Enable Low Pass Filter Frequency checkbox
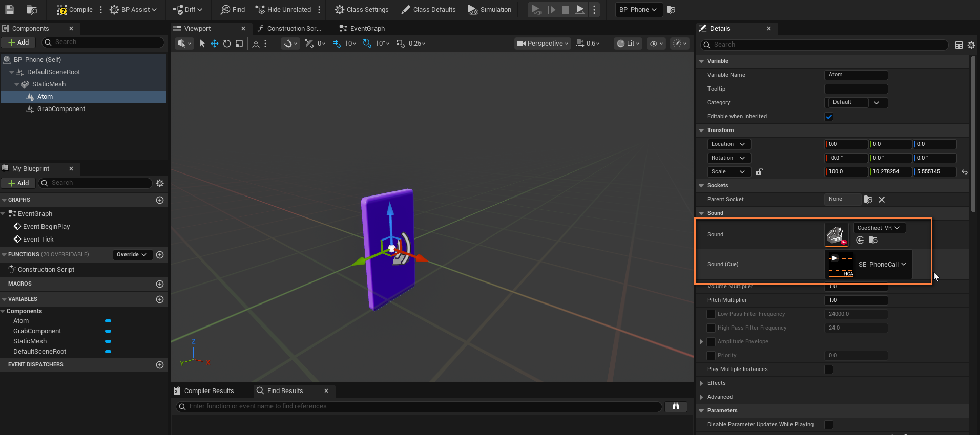 point(711,314)
